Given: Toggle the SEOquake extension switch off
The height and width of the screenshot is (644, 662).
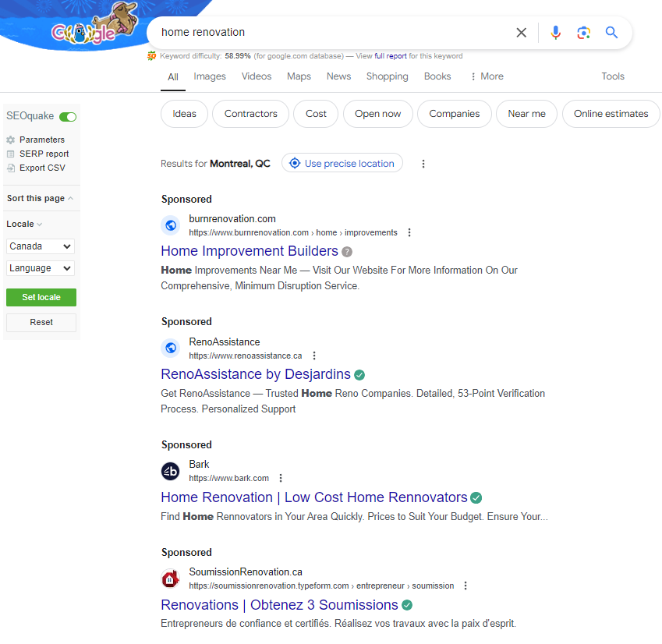Looking at the screenshot, I should point(67,115).
